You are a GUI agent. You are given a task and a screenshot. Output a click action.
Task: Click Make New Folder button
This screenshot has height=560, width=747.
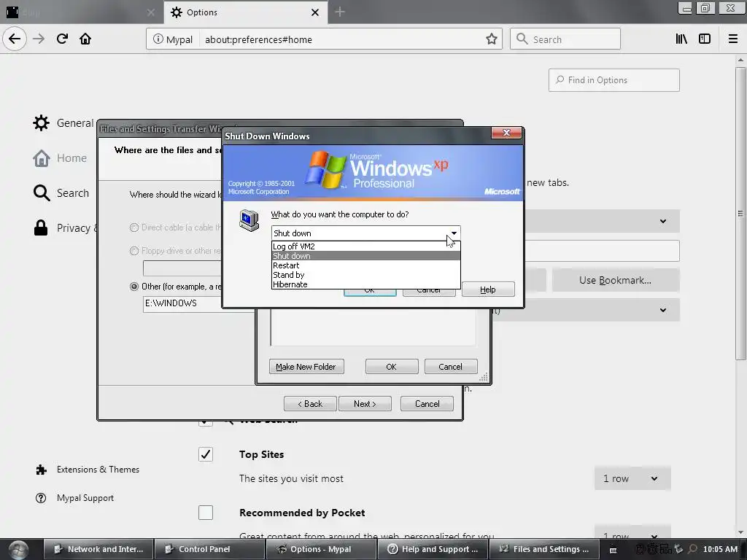306,367
